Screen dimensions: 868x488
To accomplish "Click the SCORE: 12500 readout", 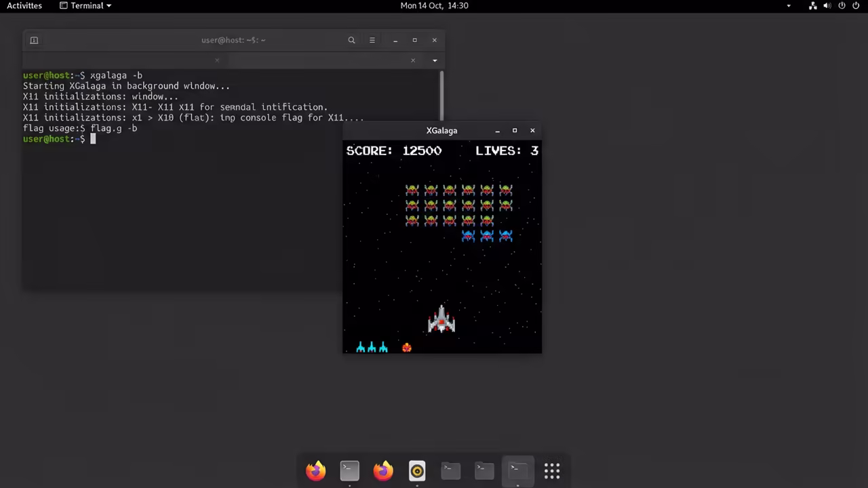I will point(394,150).
